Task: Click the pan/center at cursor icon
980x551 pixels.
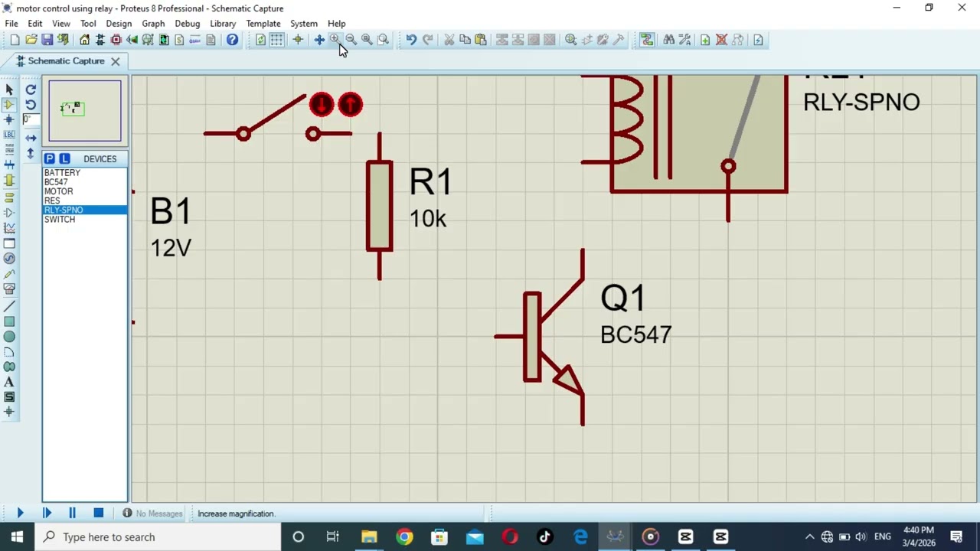Action: click(319, 40)
